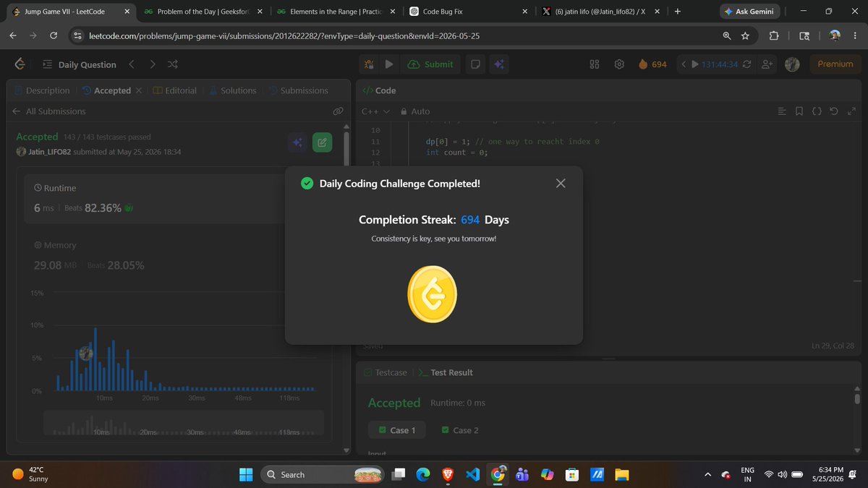This screenshot has height=488, width=868.
Task: Copy submission link chain icon
Action: coord(337,111)
